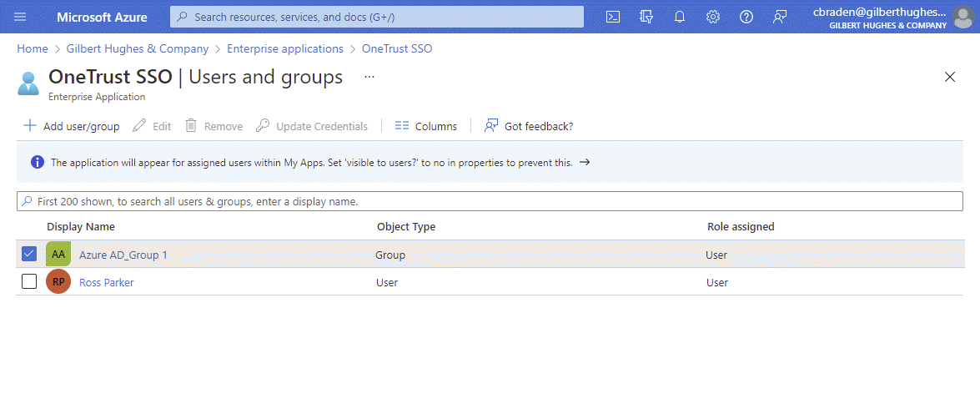This screenshot has width=980, height=404.
Task: Click Got feedback?
Action: click(528, 126)
